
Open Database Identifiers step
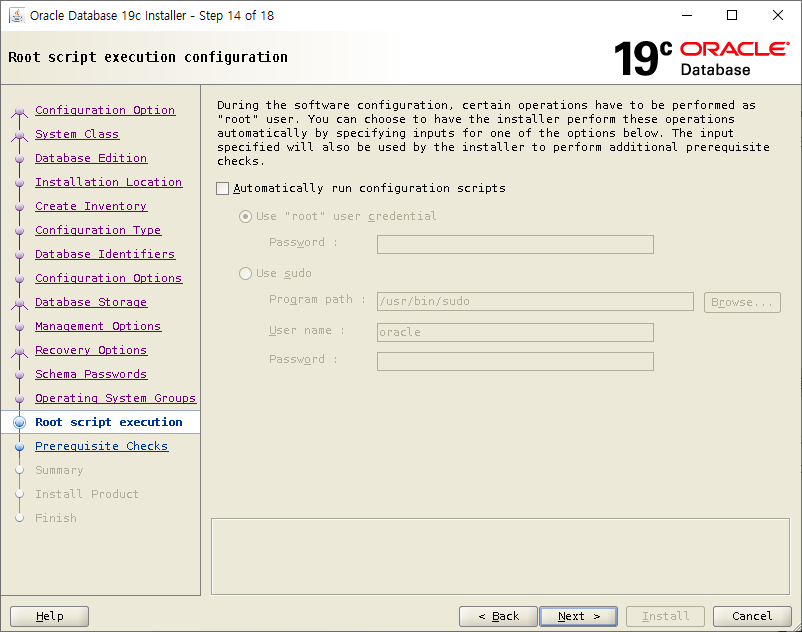click(105, 254)
